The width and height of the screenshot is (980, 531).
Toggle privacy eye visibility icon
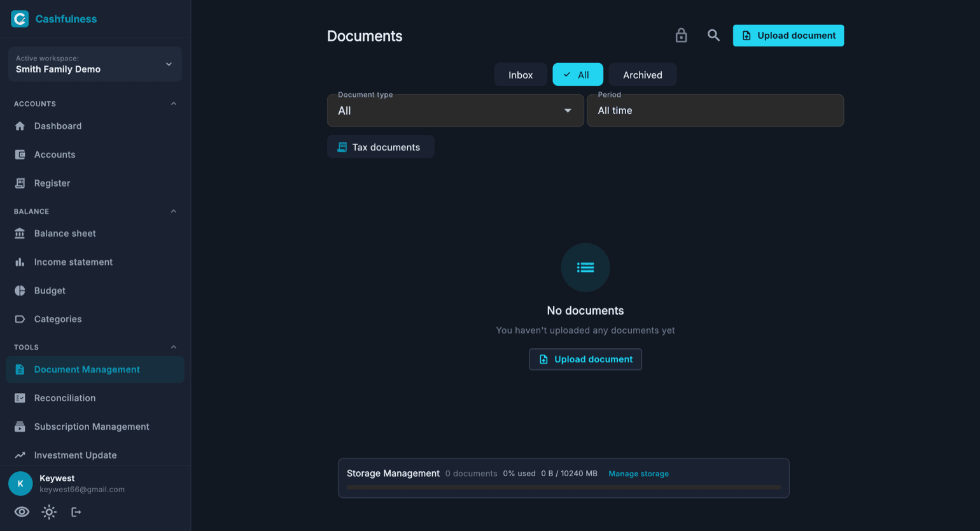[x=22, y=512]
